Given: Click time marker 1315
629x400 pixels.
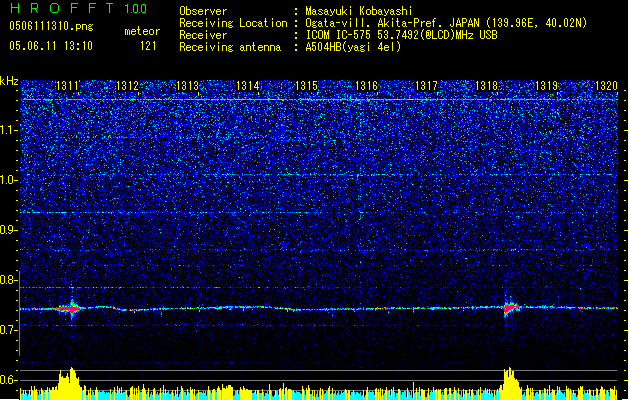Looking at the screenshot, I should coord(306,86).
